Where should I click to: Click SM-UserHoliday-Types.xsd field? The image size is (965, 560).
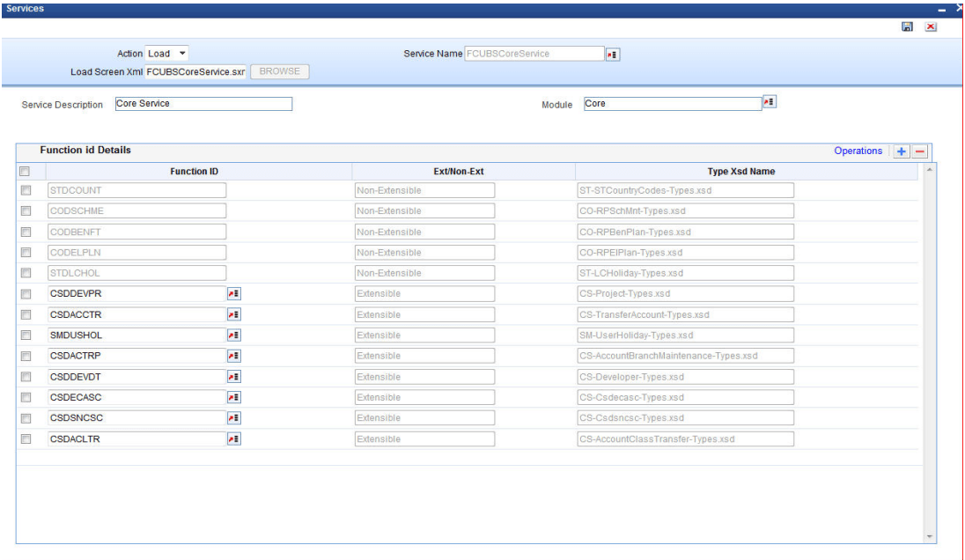click(686, 335)
